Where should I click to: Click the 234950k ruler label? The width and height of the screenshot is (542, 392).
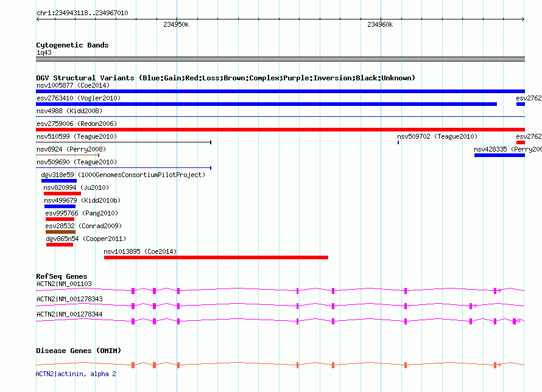pyautogui.click(x=176, y=24)
